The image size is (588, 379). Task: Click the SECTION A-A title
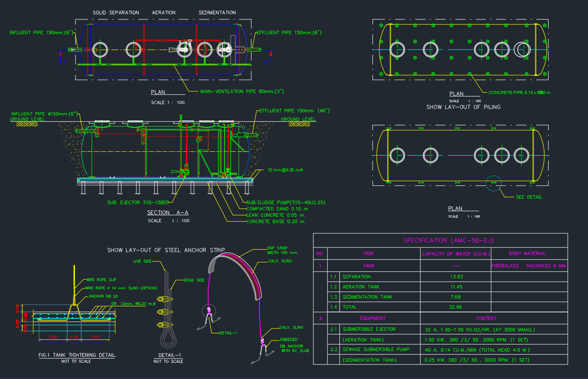pos(168,212)
